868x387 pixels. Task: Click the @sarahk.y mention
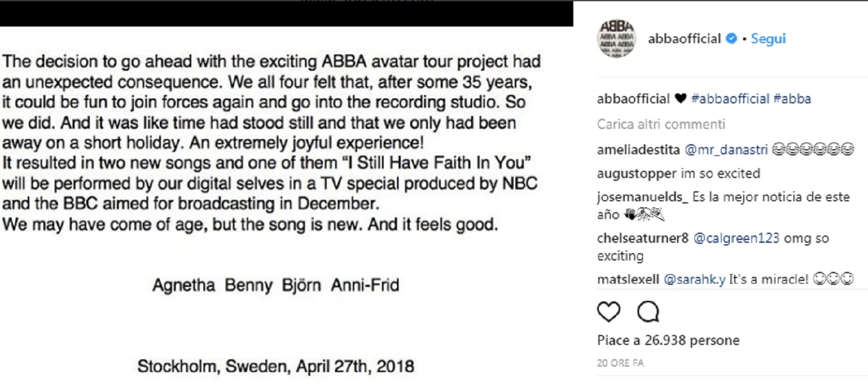[694, 280]
